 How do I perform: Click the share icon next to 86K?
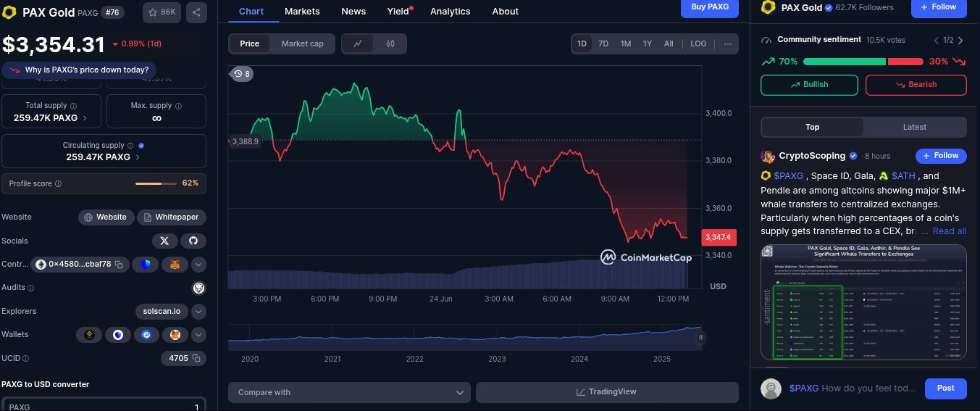196,12
